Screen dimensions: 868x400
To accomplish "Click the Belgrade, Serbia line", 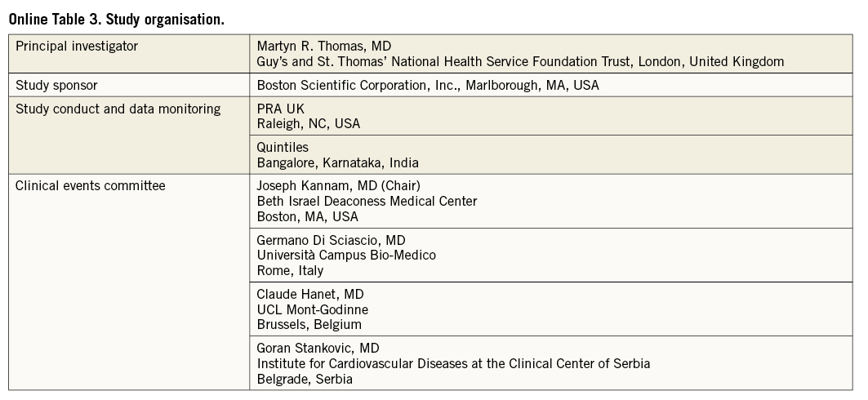I will pos(305,379).
